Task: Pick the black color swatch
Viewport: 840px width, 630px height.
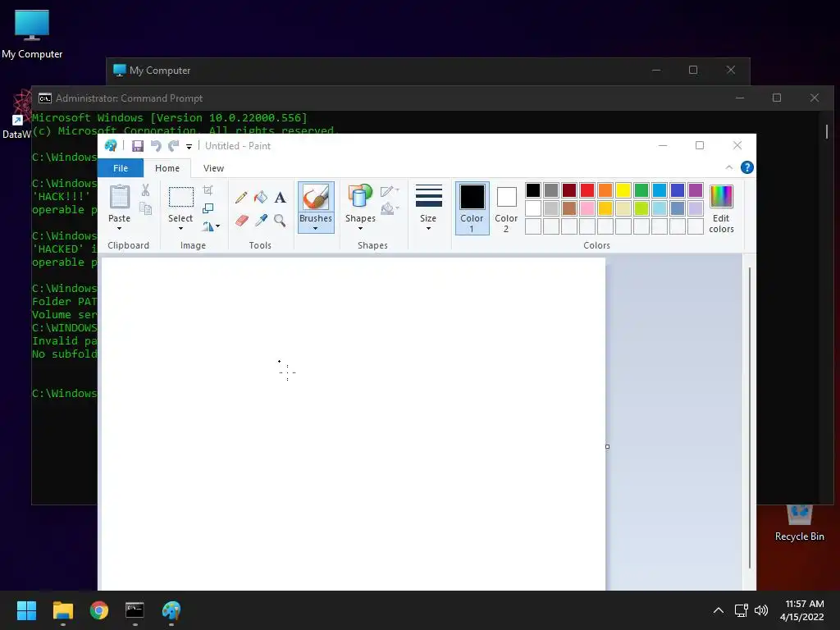Action: tap(533, 190)
